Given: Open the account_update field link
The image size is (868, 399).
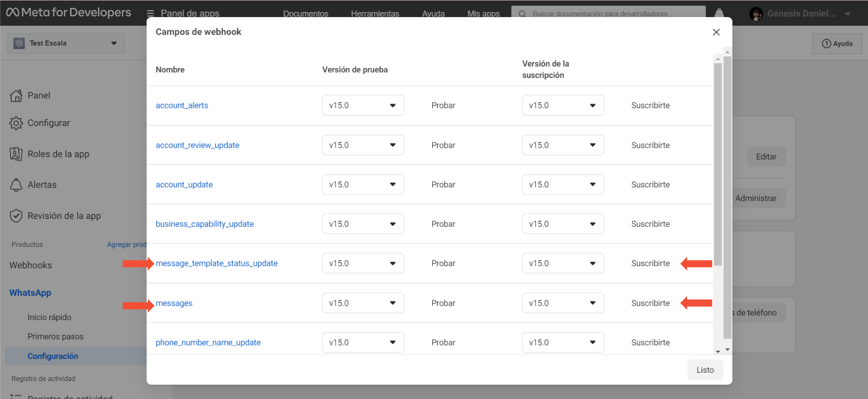Looking at the screenshot, I should (184, 184).
